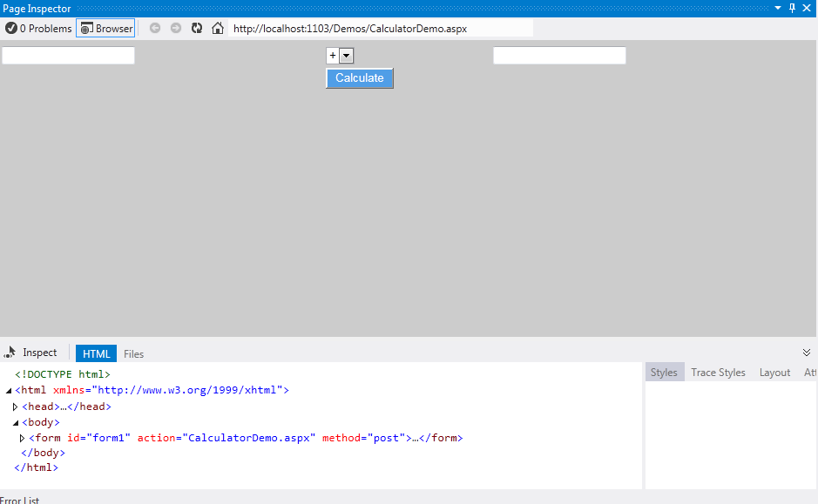Pin the Page Inspector window

click(792, 8)
